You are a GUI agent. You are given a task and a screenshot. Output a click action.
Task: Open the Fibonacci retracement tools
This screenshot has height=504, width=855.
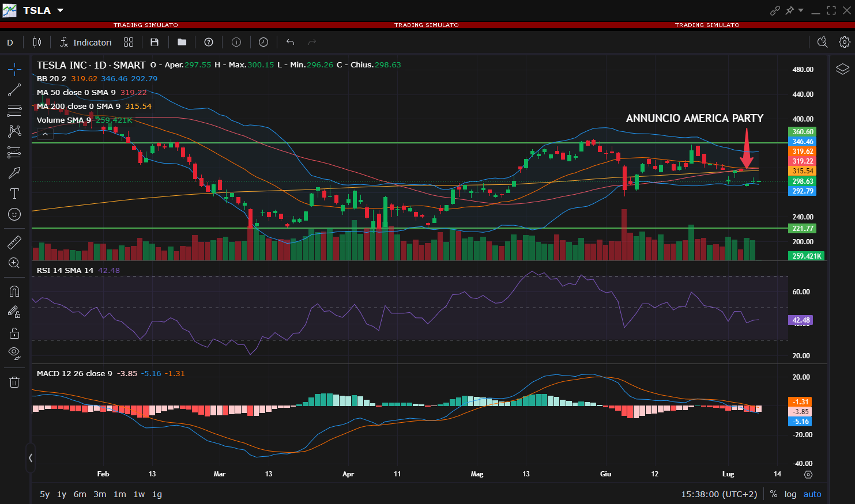click(x=14, y=111)
